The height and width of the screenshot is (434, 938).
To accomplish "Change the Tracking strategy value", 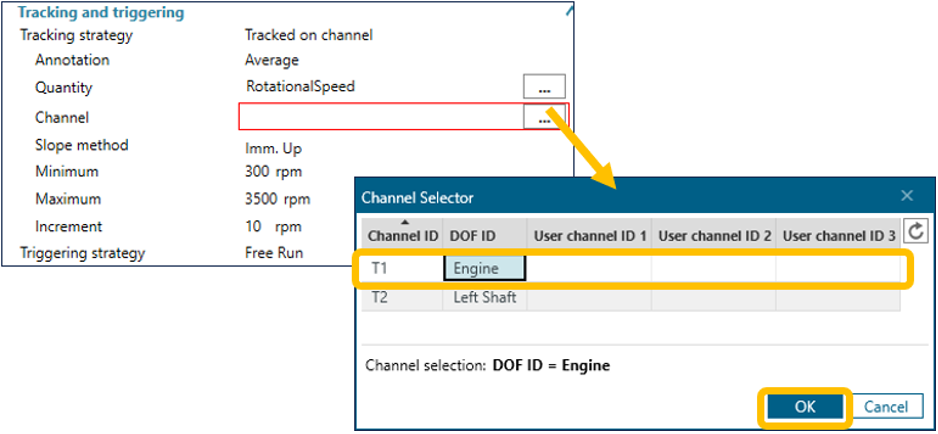I will 309,35.
